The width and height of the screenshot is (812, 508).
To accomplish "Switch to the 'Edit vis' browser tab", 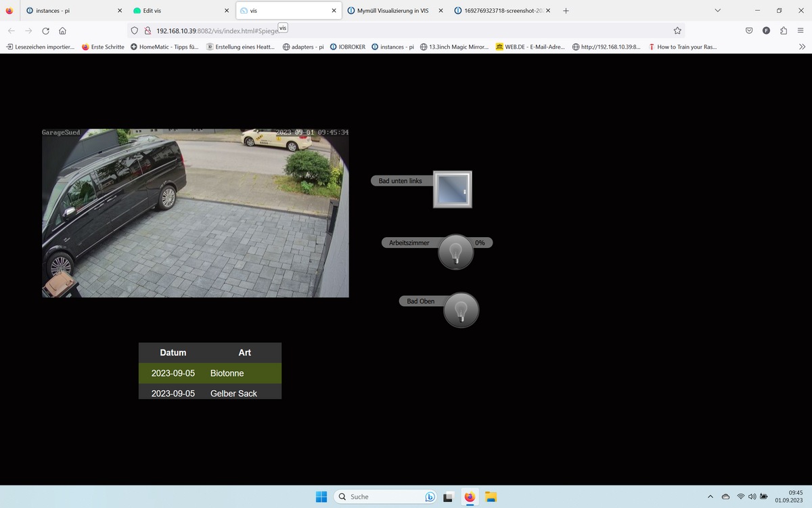I will click(x=180, y=11).
